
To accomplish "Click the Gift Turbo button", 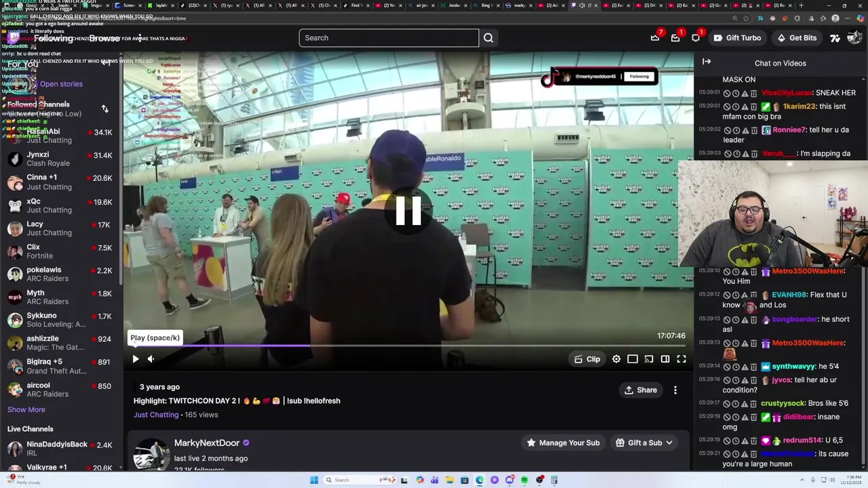I will pos(737,38).
